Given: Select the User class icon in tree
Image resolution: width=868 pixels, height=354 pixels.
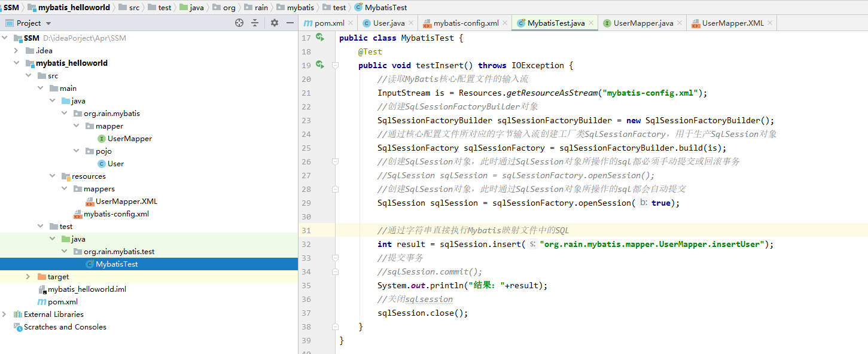Looking at the screenshot, I should 102,164.
